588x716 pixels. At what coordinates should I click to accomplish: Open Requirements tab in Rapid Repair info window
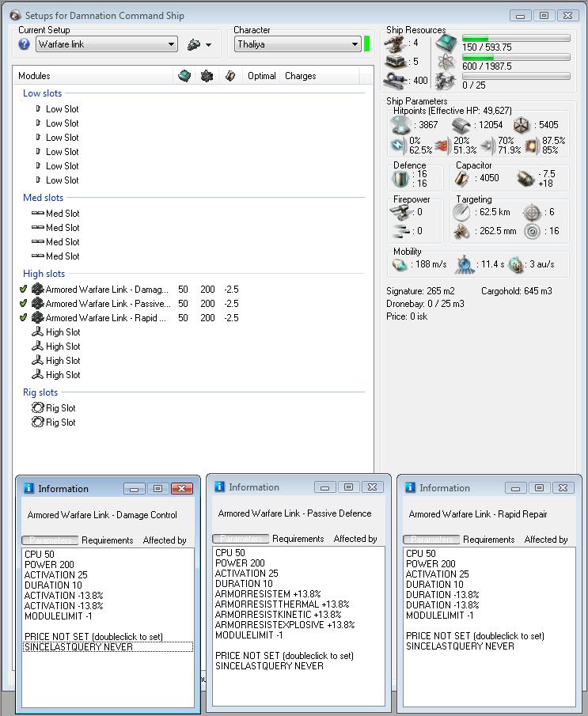tap(489, 540)
